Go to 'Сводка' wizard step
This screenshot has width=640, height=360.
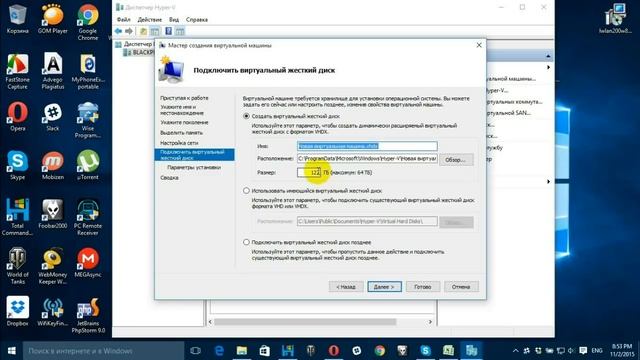coord(169,178)
